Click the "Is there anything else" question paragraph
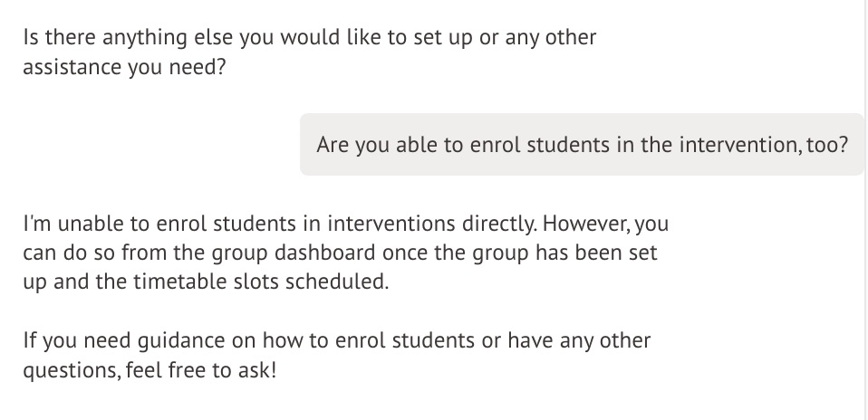868x420 pixels. pos(309,53)
